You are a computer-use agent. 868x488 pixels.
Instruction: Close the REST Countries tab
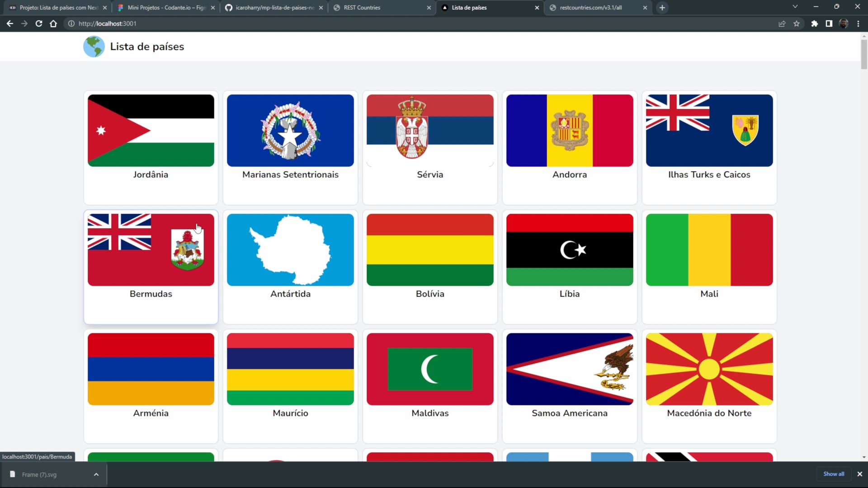(429, 8)
